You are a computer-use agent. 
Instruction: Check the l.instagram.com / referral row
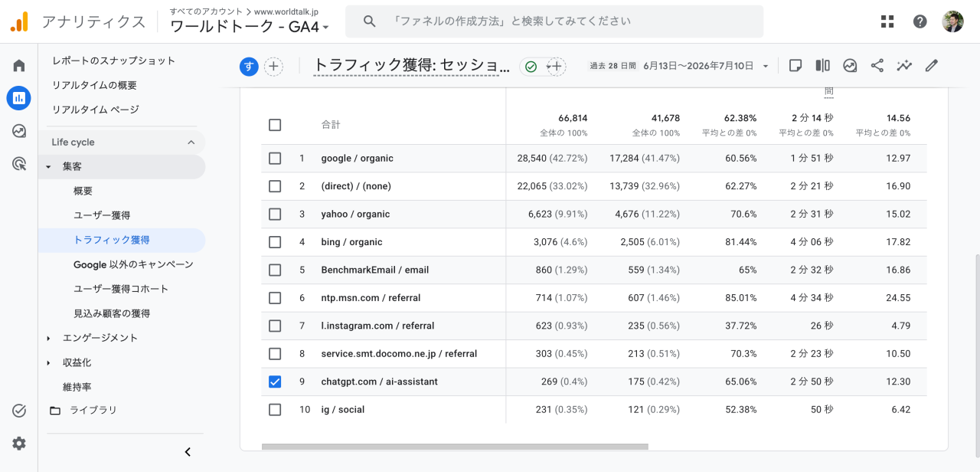coord(275,326)
